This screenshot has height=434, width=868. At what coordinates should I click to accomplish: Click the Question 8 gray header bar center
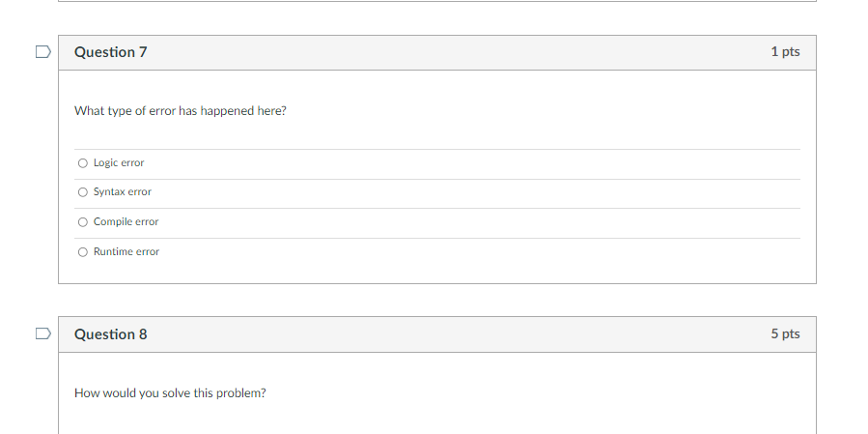(436, 334)
